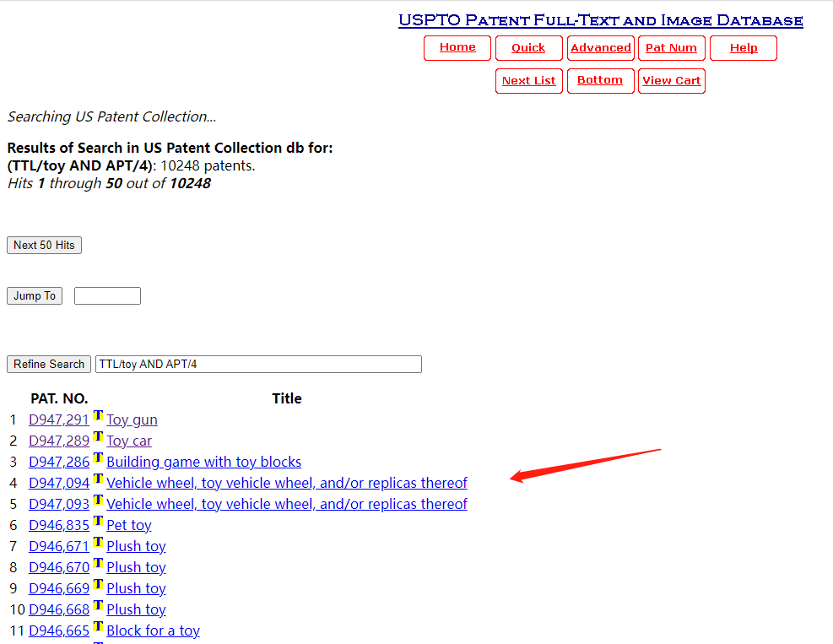Open patent number D947,286
Screen dimensions: 833x644
tap(59, 463)
